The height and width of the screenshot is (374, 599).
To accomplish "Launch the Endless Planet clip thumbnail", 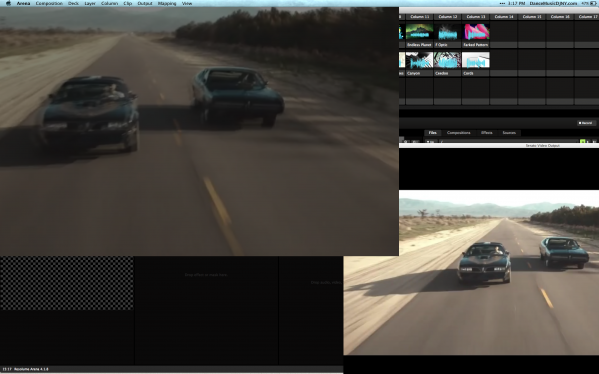I will click(419, 32).
